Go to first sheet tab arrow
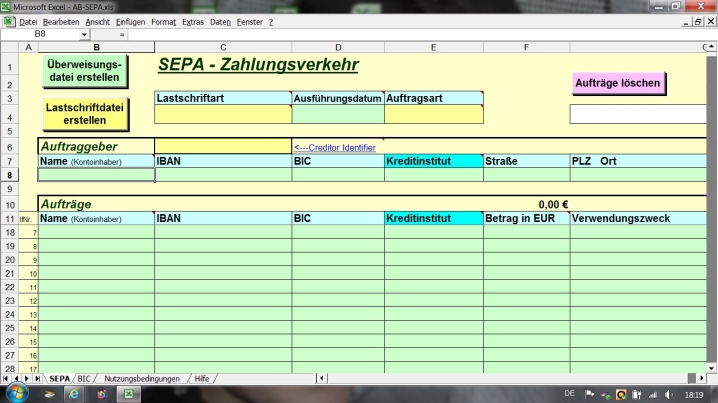This screenshot has width=718, height=403. [8, 379]
